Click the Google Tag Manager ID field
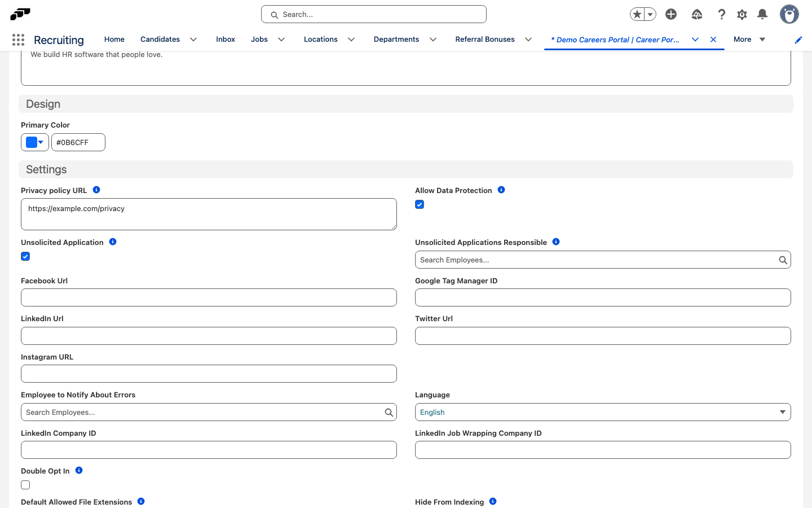This screenshot has height=508, width=812. [x=603, y=297]
